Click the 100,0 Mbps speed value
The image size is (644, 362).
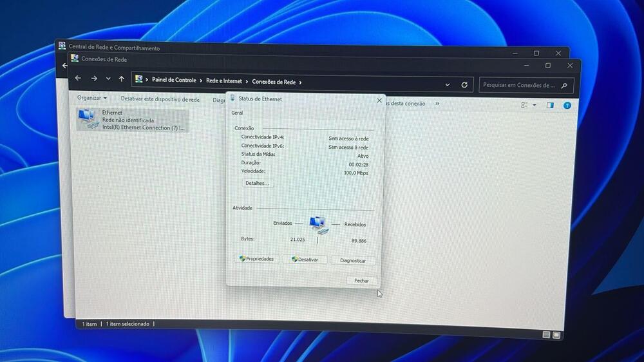coord(355,173)
